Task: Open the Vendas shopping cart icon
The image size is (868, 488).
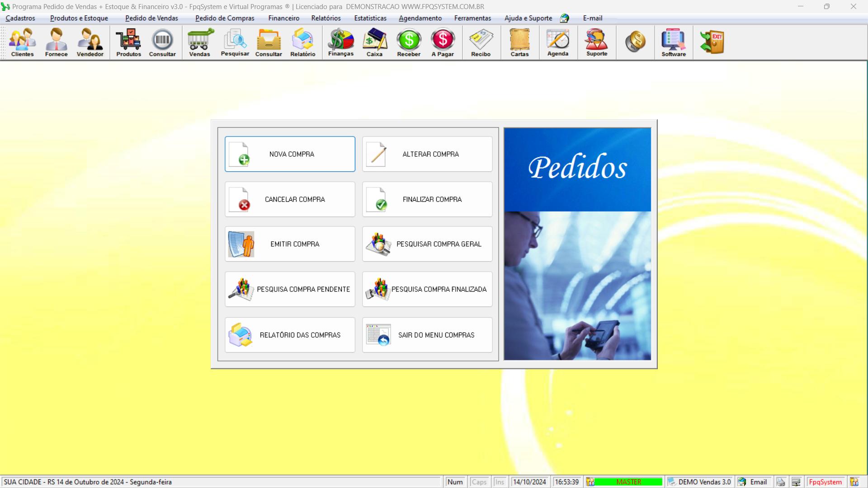Action: click(x=199, y=42)
